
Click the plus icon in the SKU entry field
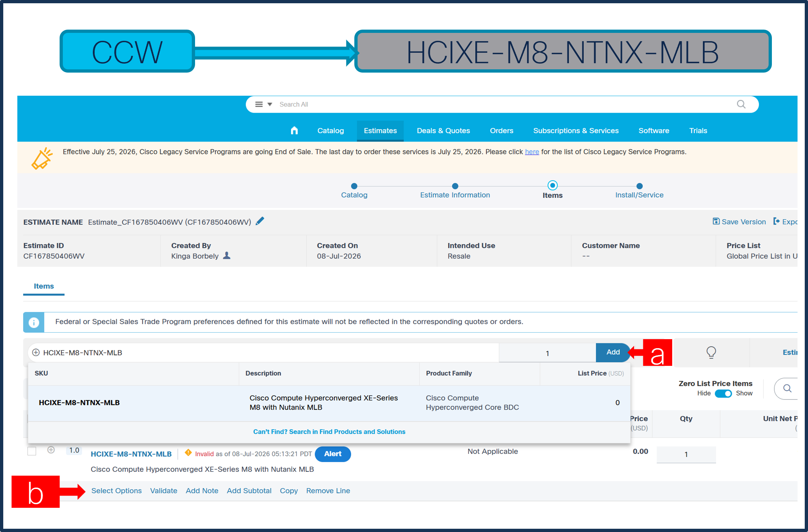36,352
